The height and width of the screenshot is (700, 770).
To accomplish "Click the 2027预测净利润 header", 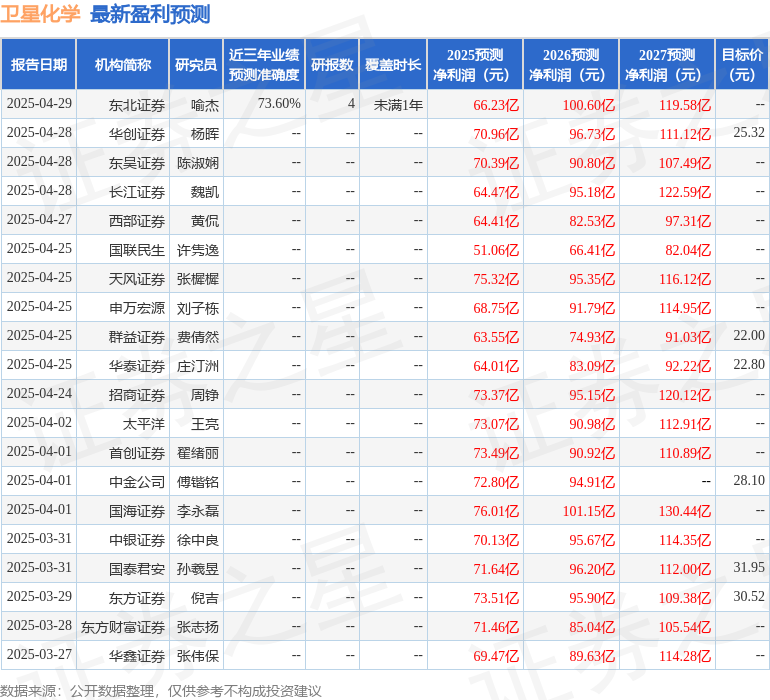I will [667, 64].
